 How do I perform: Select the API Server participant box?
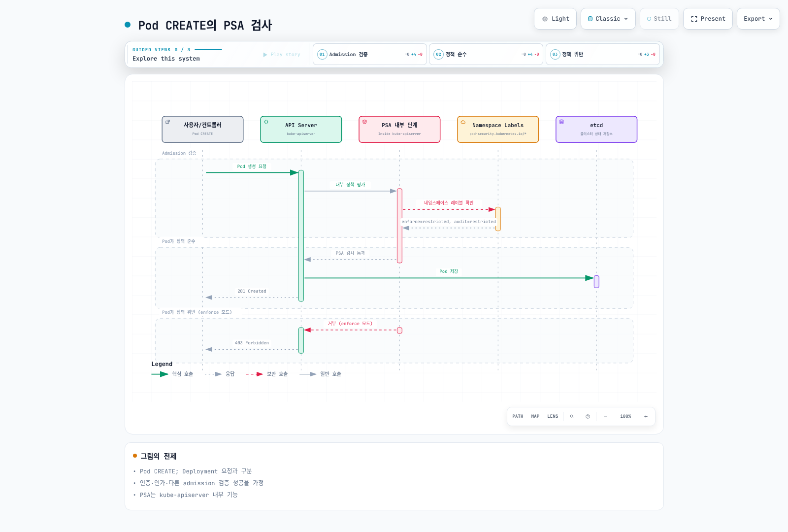pyautogui.click(x=301, y=130)
